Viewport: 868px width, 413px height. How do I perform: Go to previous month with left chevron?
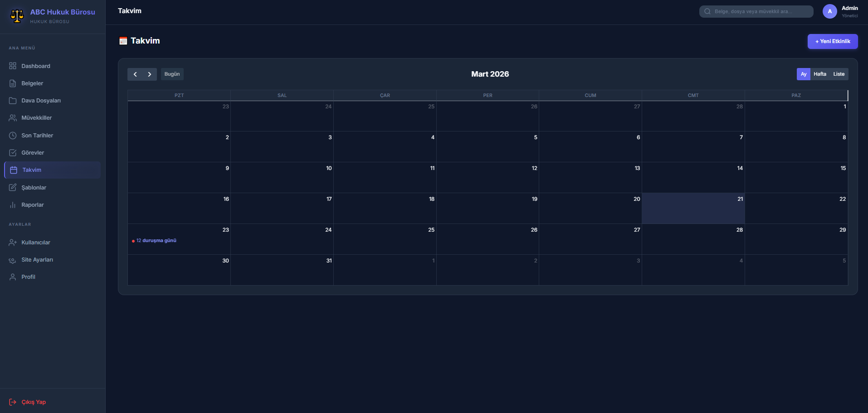(x=135, y=74)
